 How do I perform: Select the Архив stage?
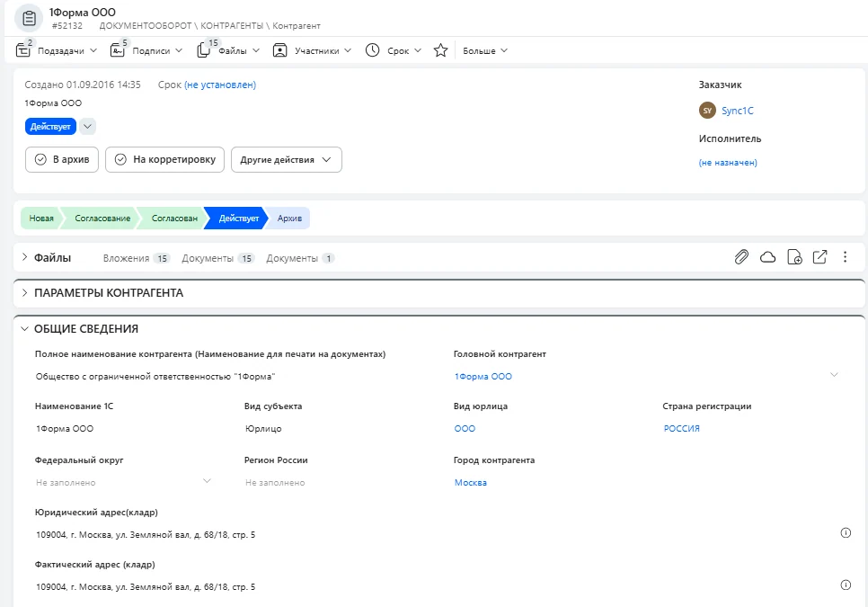click(x=289, y=219)
